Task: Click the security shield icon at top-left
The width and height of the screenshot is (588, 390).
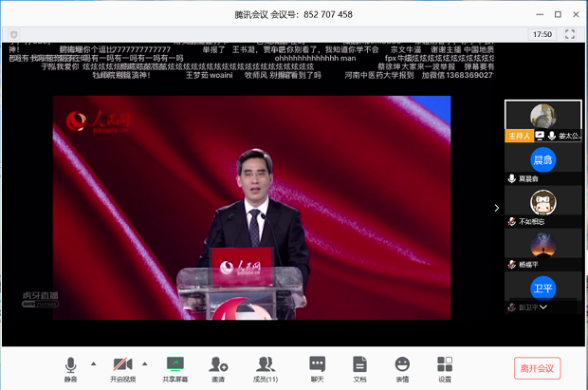Action: [x=14, y=33]
